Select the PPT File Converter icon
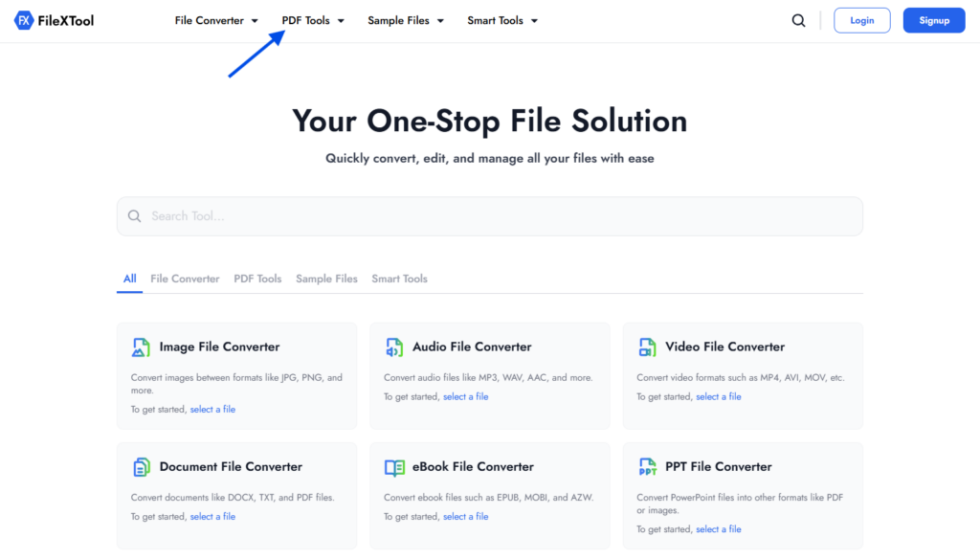The image size is (980, 559). [647, 465]
